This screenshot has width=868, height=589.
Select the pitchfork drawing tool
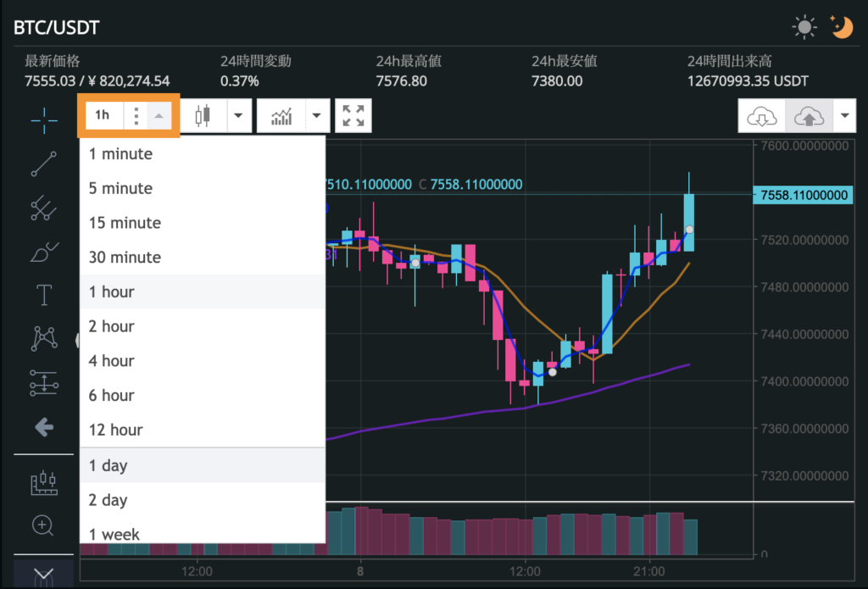pos(44,208)
